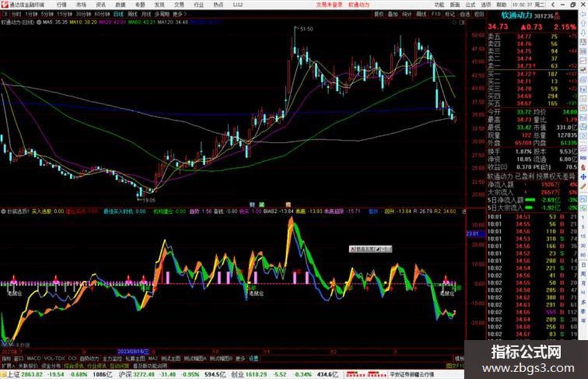Switch chart to 分时 period
Screen dimensions: 588x379
click(16, 14)
